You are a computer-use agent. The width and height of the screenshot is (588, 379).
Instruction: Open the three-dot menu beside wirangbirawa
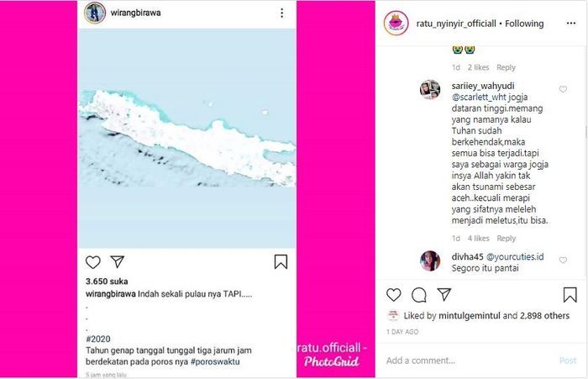click(281, 13)
